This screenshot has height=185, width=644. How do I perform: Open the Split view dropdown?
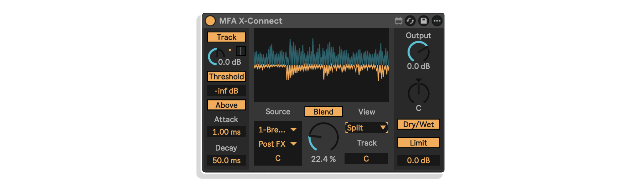point(367,128)
